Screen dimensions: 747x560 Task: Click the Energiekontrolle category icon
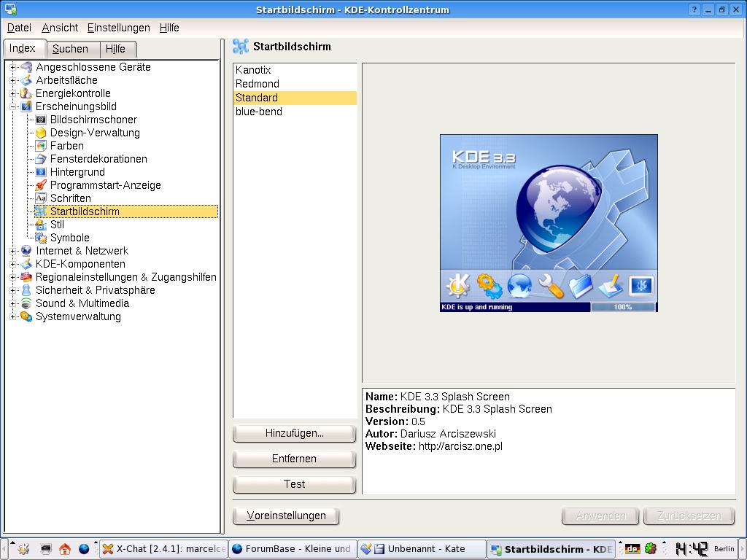(x=26, y=93)
